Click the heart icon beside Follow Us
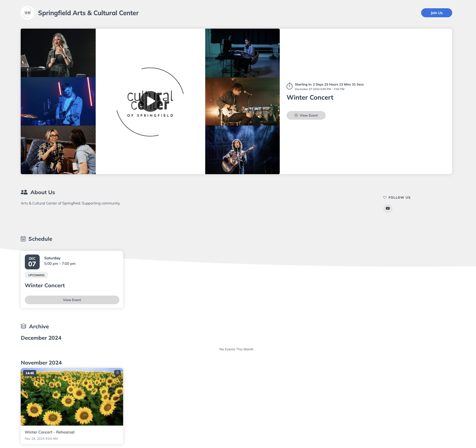This screenshot has width=476, height=448. coord(385,198)
